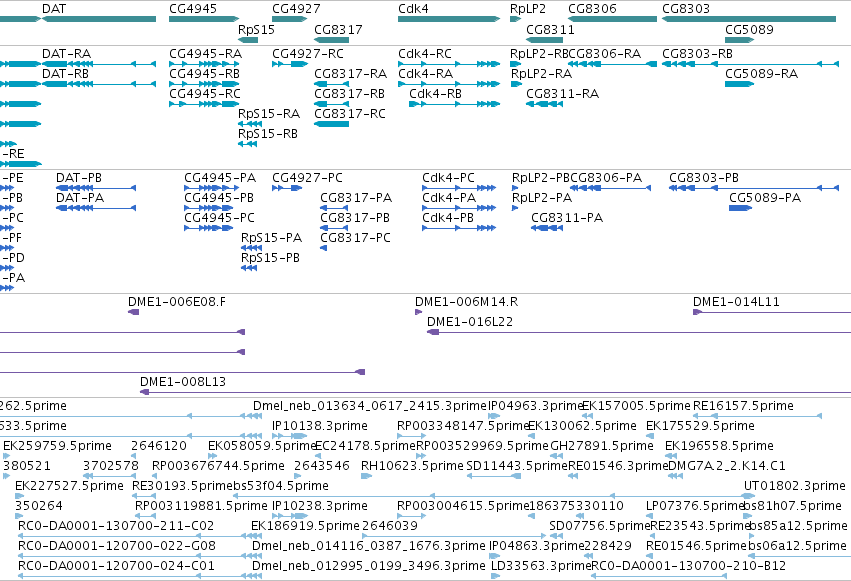
Task: Select the CG8317-RB transcript label
Action: 350,94
